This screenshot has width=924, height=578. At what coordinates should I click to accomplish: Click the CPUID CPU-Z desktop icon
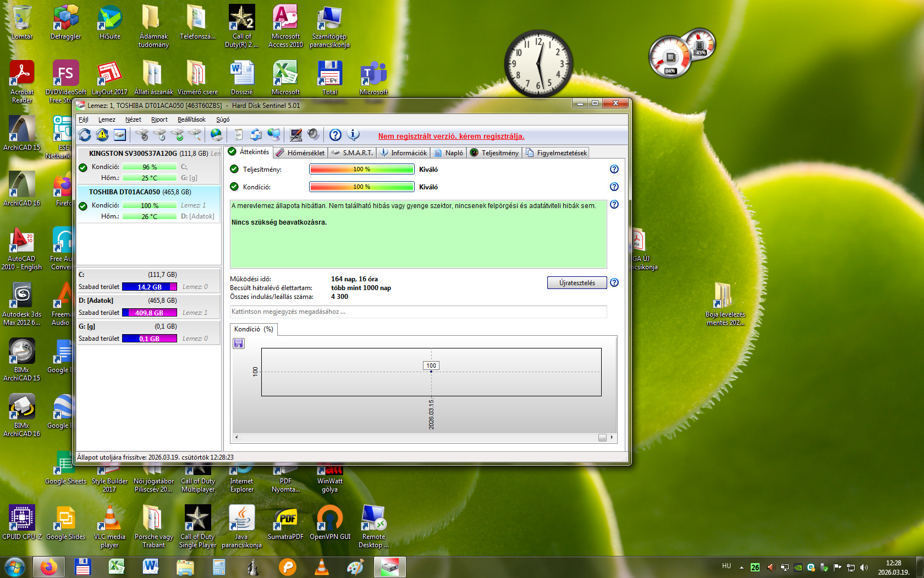(x=22, y=523)
